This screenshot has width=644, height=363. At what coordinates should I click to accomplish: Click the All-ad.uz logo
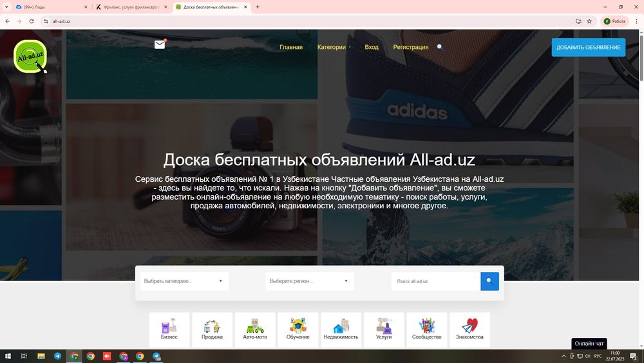point(30,56)
